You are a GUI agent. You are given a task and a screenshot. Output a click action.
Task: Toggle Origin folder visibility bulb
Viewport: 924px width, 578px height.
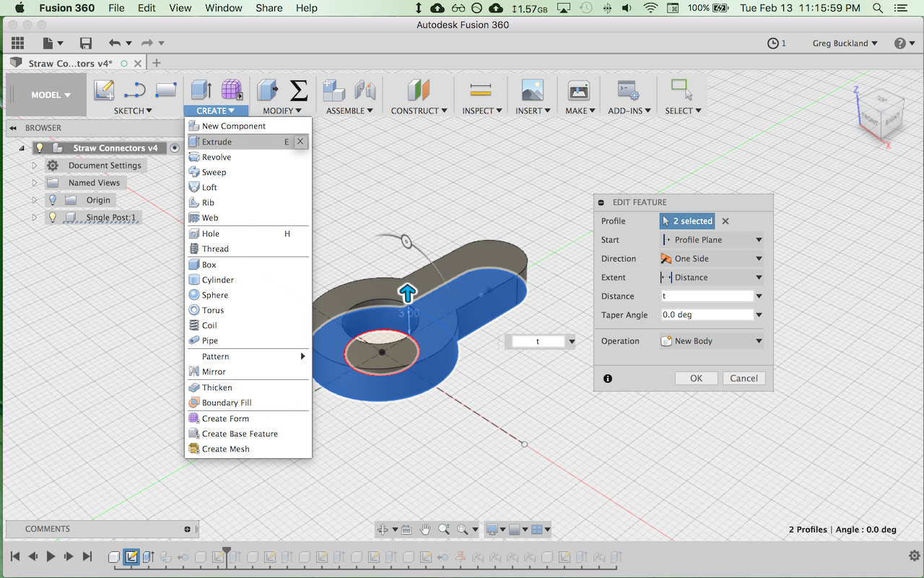(x=52, y=200)
